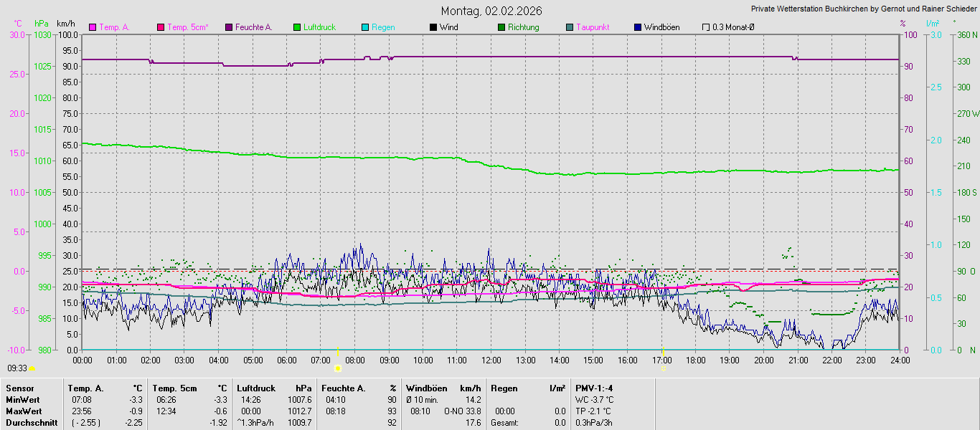
Task: Click the Feuchte A. column header in table
Action: tap(344, 388)
